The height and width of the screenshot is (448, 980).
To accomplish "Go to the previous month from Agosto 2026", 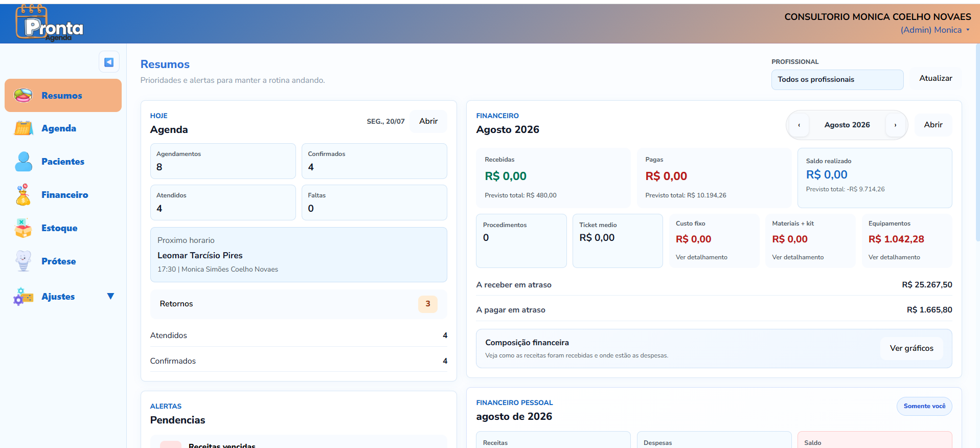I will click(x=799, y=125).
